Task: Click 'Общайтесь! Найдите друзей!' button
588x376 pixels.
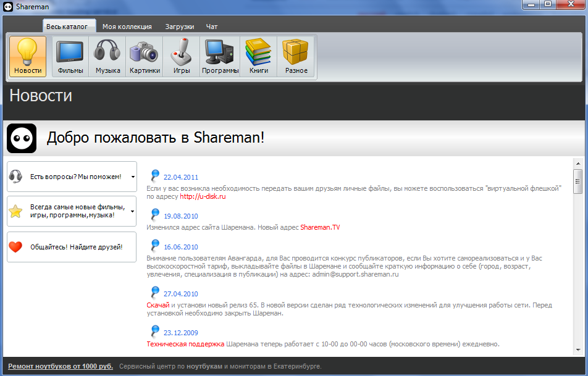Action: [x=72, y=247]
